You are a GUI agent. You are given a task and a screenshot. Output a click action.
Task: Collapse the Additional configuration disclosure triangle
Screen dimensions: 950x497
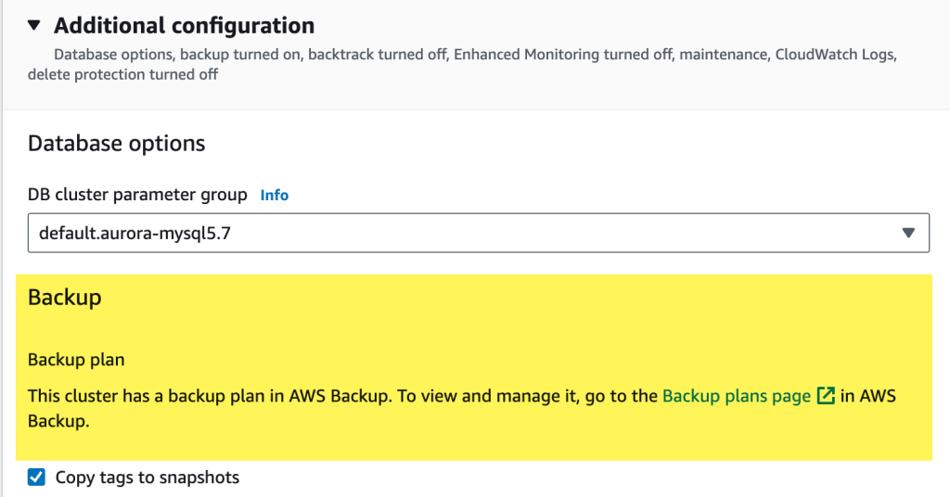click(x=34, y=25)
